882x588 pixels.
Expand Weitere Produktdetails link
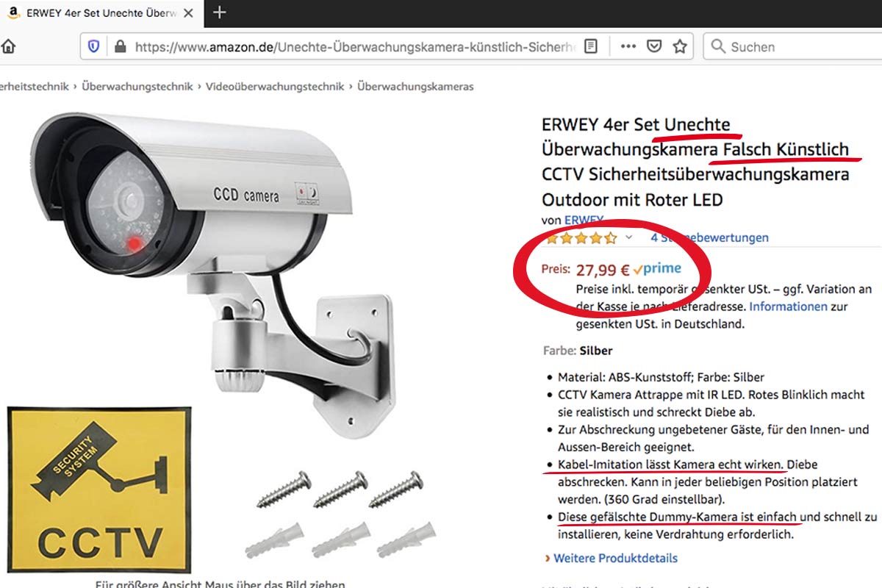point(615,558)
